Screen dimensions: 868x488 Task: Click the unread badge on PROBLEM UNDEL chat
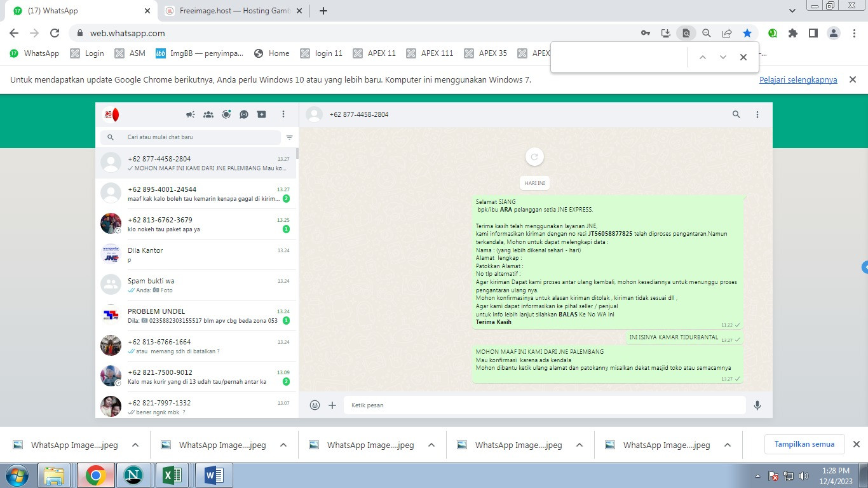(x=286, y=321)
